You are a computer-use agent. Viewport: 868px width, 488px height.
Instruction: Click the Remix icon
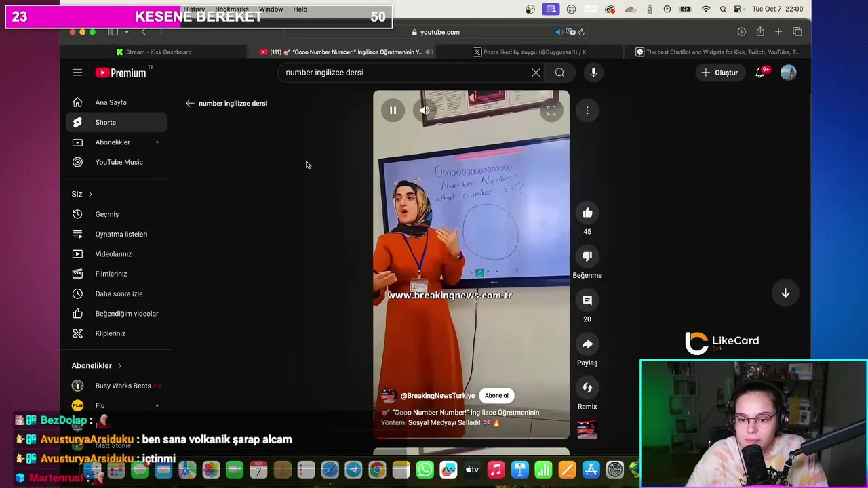point(587,388)
